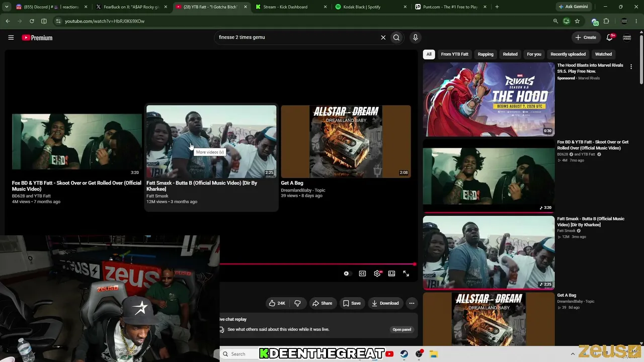The height and width of the screenshot is (362, 644).
Task: Open the live chat replay panel
Action: click(401, 329)
